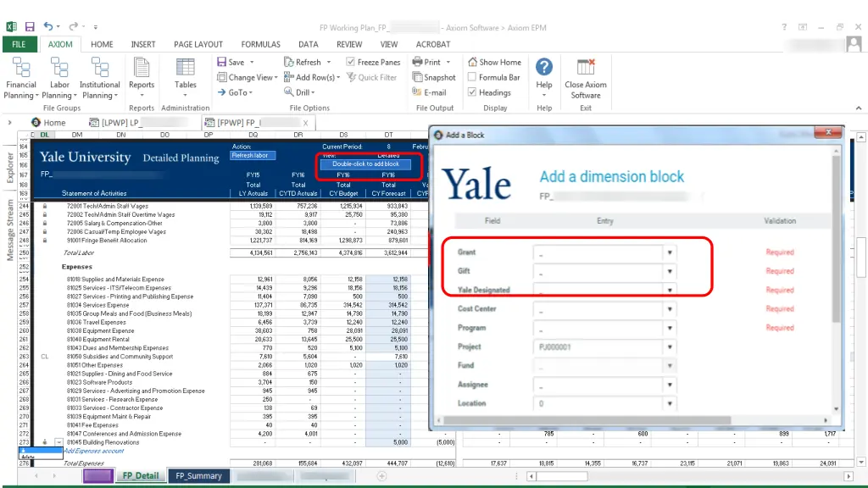The image size is (868, 488).
Task: Switch to the FP_Summary sheet tab
Action: 198,476
